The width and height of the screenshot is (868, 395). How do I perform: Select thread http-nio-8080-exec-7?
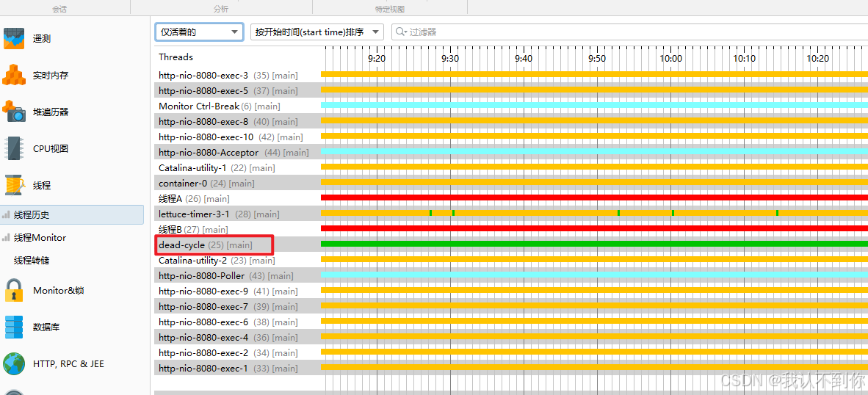click(x=237, y=306)
